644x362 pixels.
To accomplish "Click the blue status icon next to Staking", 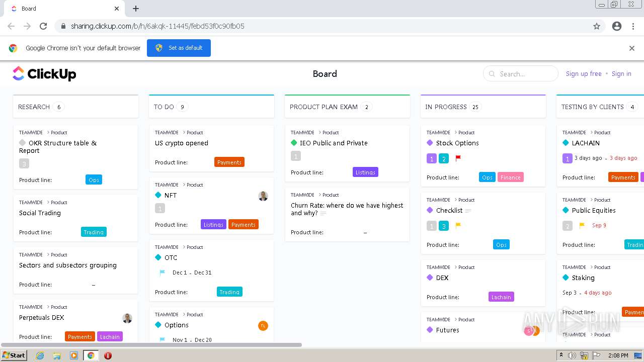I will (566, 278).
